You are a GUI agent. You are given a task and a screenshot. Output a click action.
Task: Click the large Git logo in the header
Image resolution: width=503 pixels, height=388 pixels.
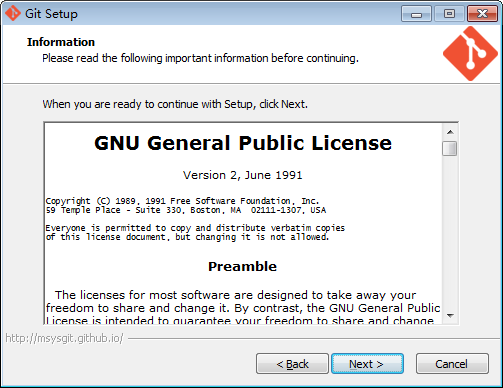[470, 53]
